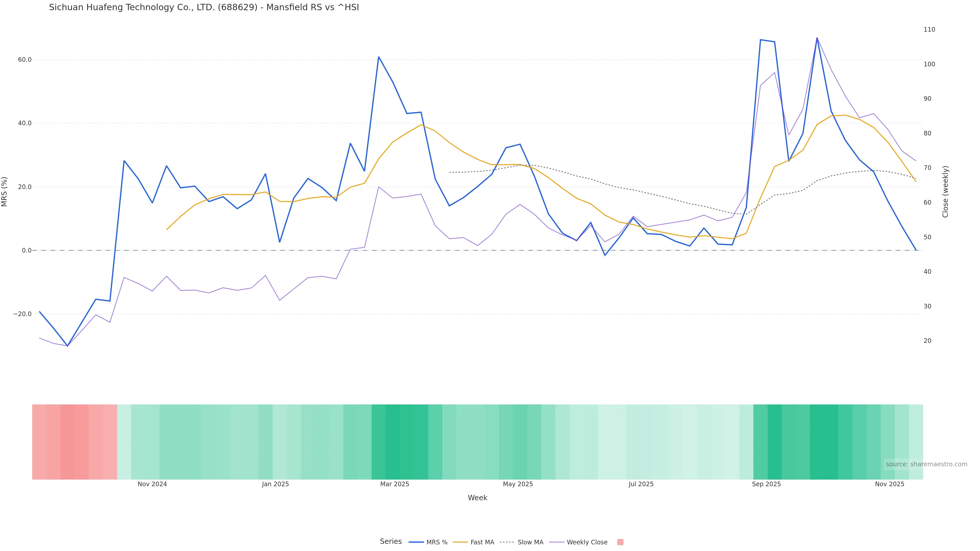The height and width of the screenshot is (551, 980).
Task: Click the Nov 2024 week axis label
Action: (x=152, y=484)
